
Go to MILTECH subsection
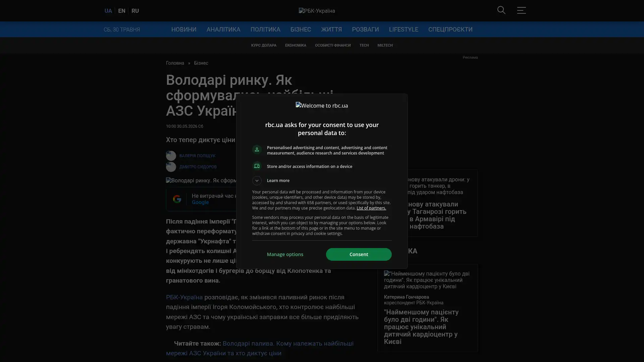pos(385,45)
